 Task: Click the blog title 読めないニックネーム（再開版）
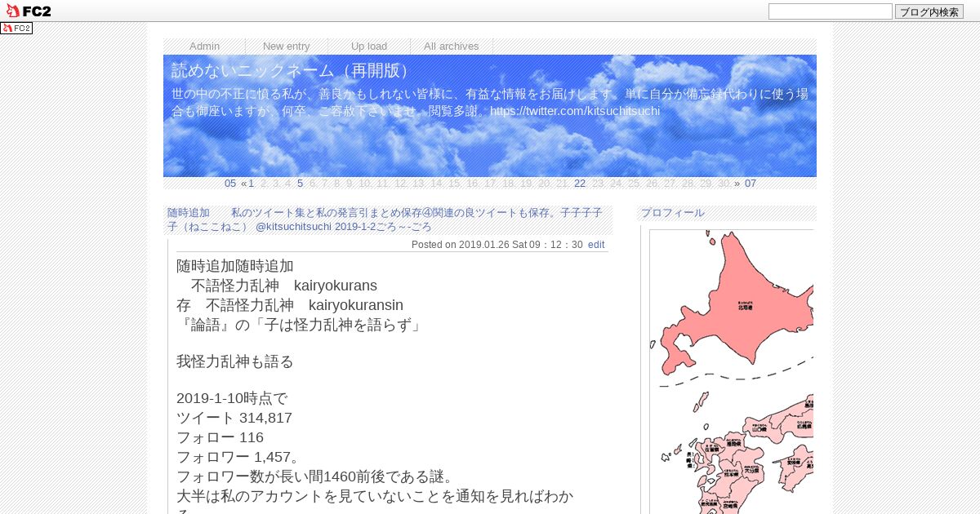pyautogui.click(x=292, y=71)
